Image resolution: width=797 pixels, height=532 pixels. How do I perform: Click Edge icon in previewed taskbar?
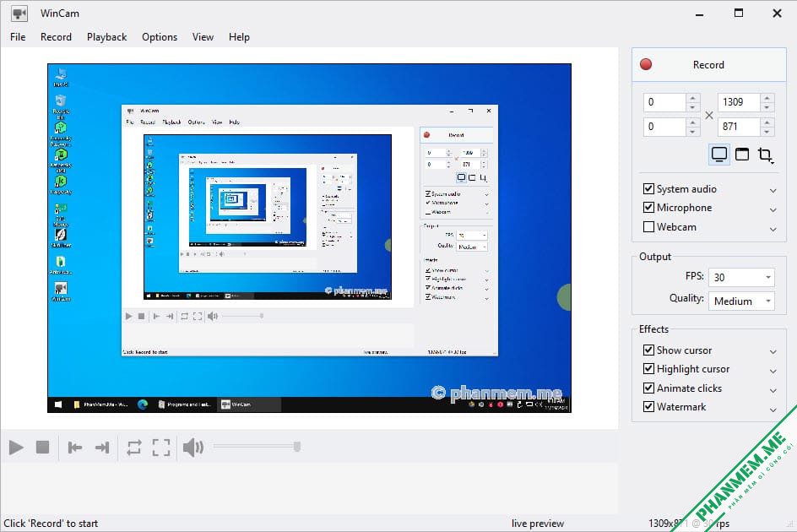pos(143,404)
